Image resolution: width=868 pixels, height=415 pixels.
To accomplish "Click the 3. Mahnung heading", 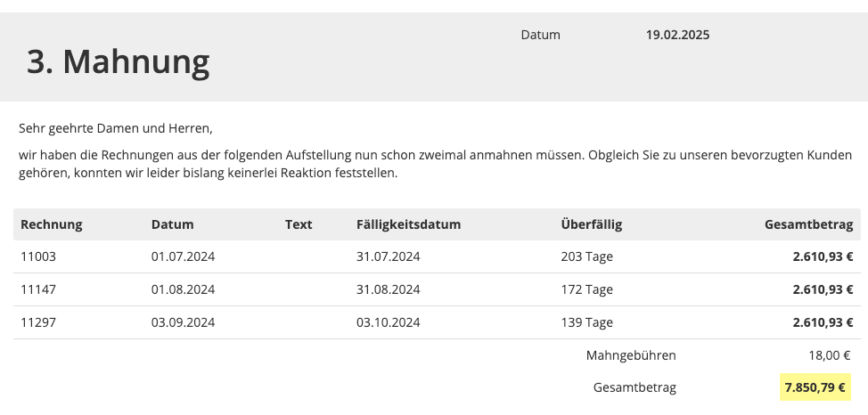I will pos(118,61).
